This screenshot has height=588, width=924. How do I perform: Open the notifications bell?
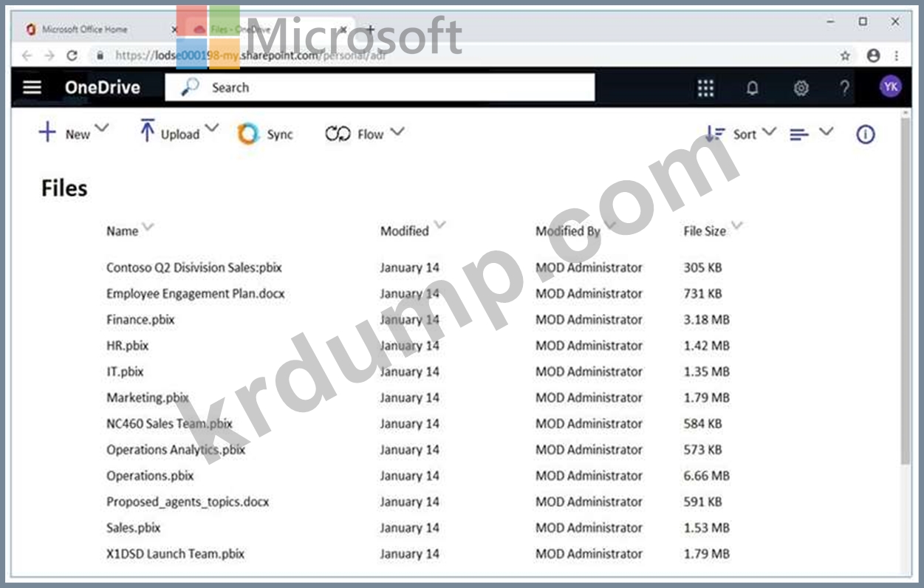click(x=752, y=88)
